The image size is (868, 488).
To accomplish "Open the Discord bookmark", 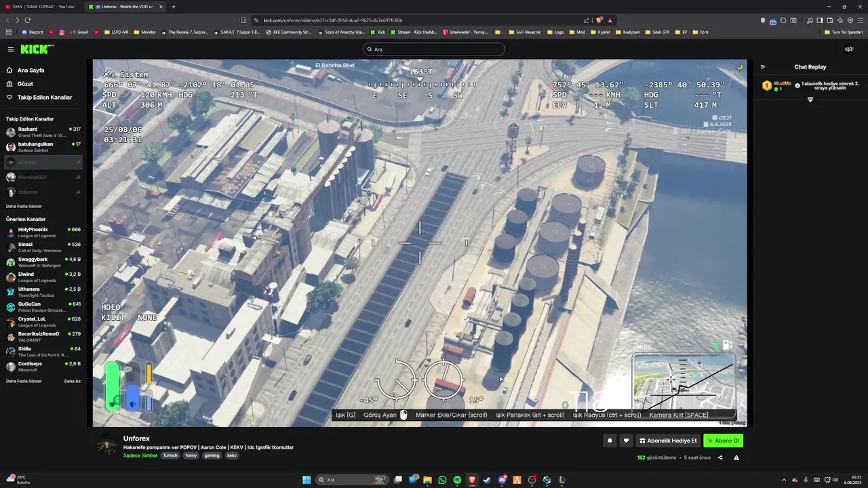I will click(x=33, y=32).
